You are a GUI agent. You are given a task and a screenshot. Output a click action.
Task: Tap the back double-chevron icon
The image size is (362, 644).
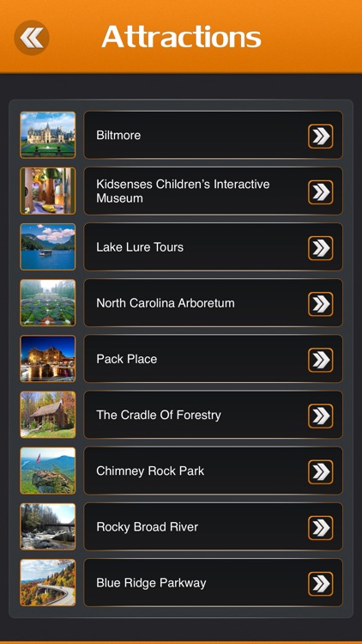click(32, 38)
